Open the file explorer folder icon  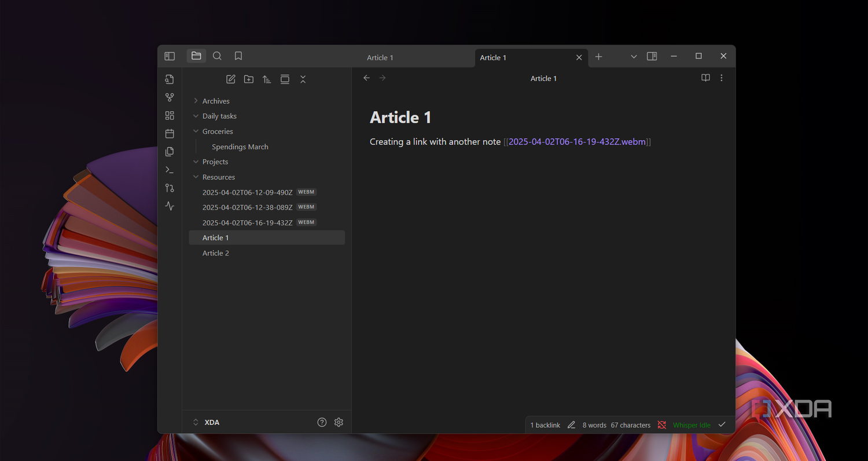point(196,56)
